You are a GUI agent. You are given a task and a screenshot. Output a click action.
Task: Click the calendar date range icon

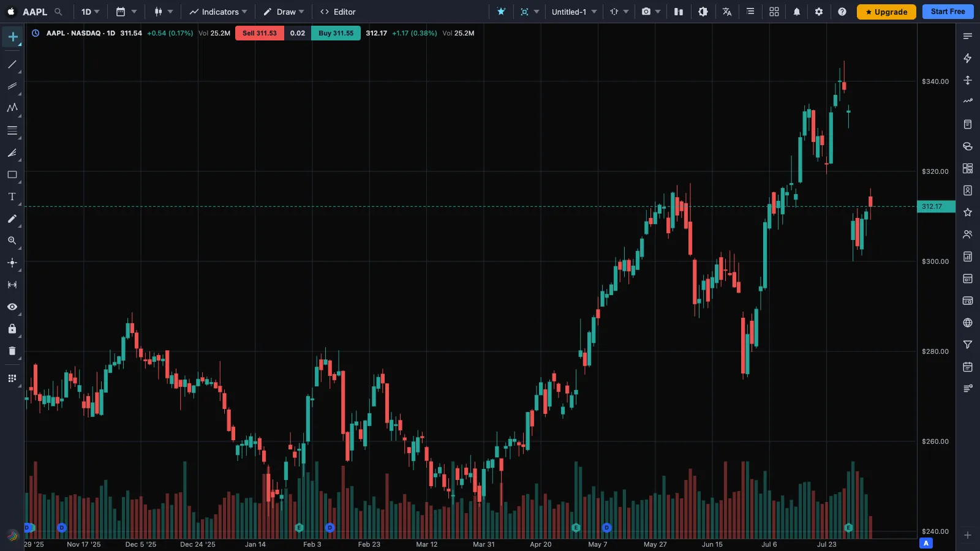point(121,12)
